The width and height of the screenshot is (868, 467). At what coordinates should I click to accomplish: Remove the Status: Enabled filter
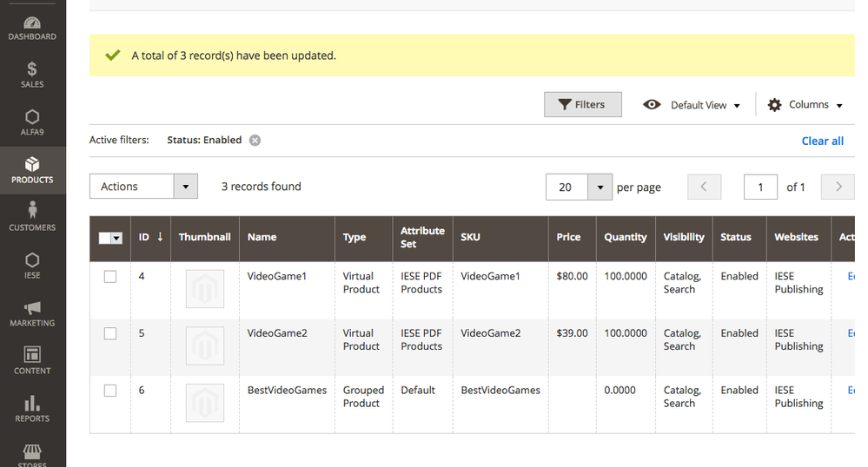[x=255, y=141]
